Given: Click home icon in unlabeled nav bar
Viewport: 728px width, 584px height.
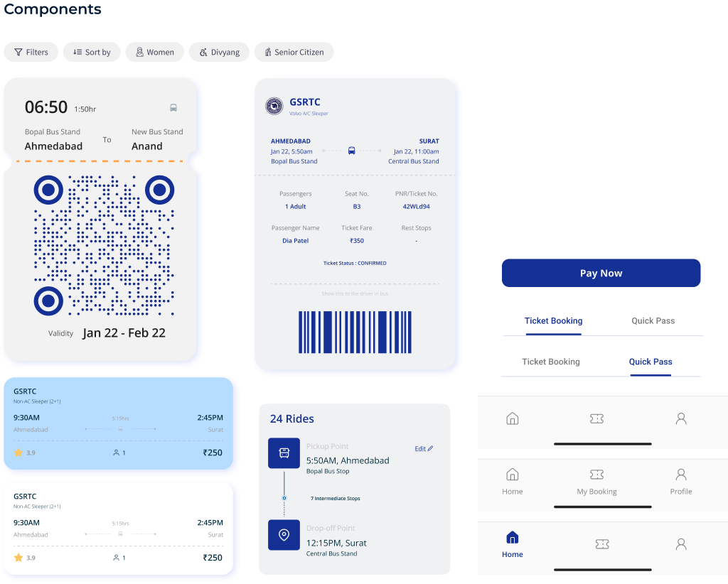Looking at the screenshot, I should click(512, 418).
